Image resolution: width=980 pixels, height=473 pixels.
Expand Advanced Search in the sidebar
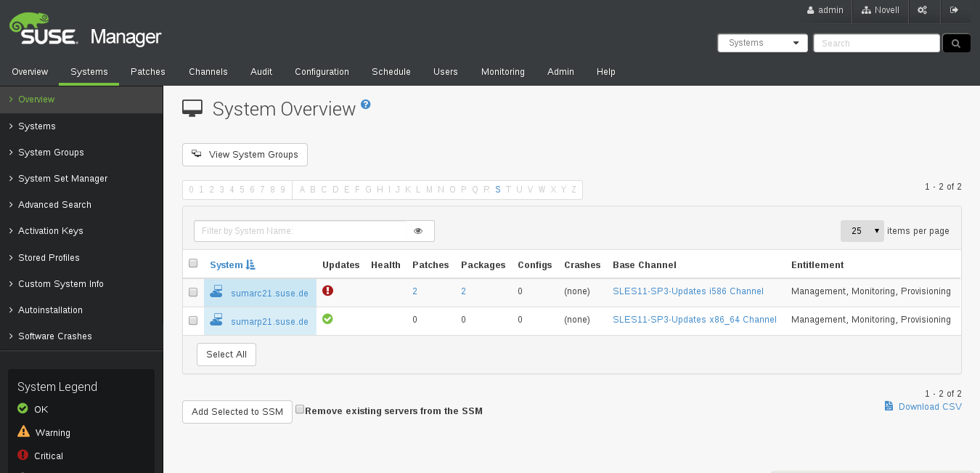tap(81, 205)
